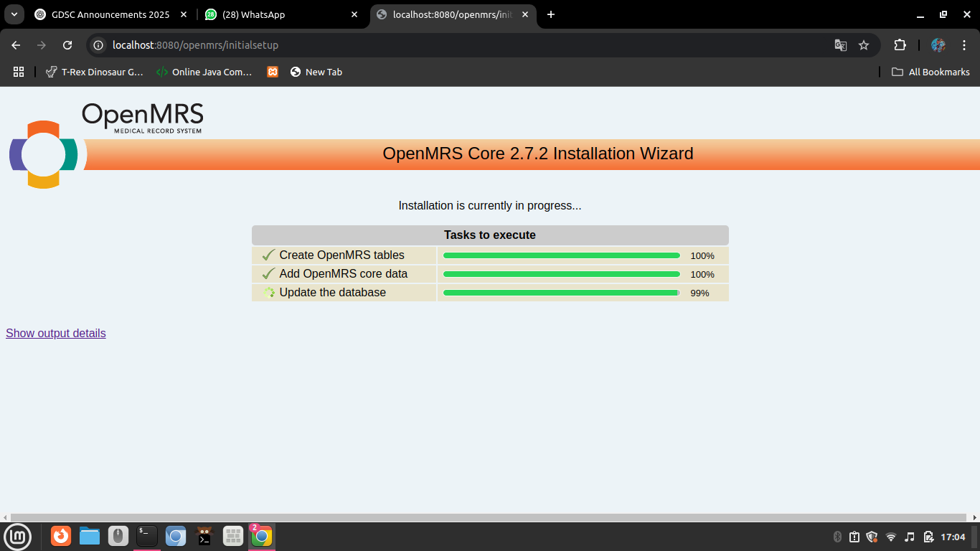Screen dimensions: 980x551
Task: Select the localhost:8080 openmrs tab
Action: pos(453,14)
